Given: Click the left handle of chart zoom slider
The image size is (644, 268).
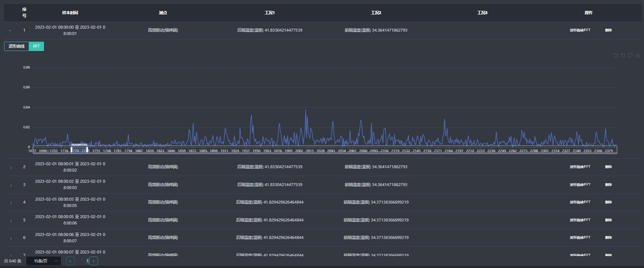Looking at the screenshot, I should point(72,150).
